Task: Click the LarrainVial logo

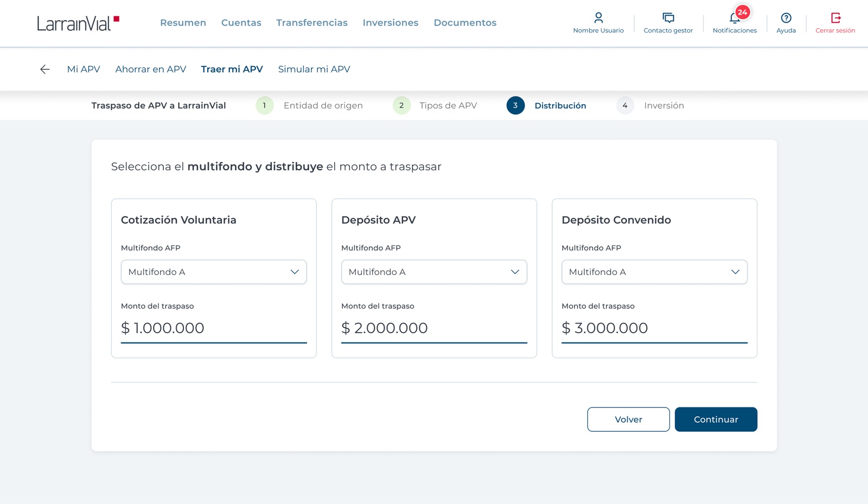Action: pyautogui.click(x=78, y=23)
